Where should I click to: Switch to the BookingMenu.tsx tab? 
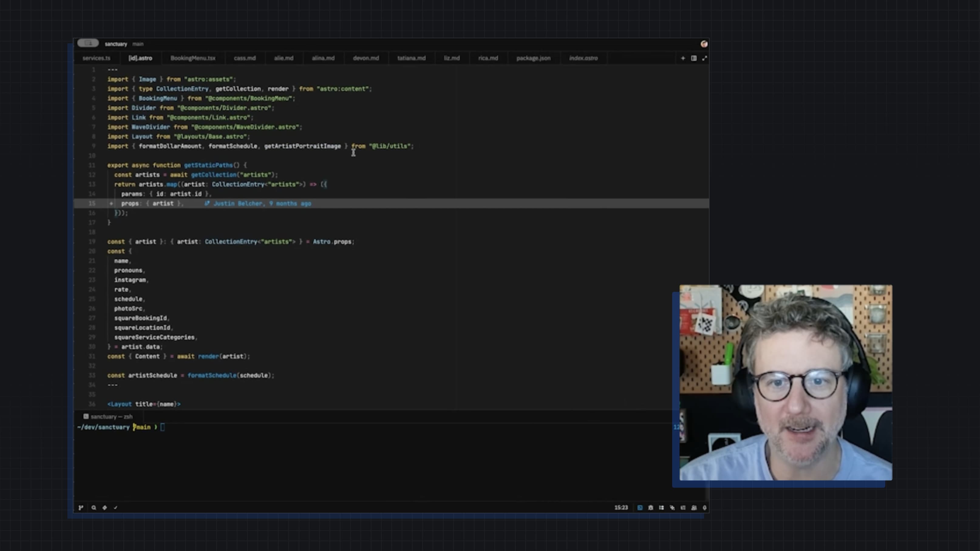tap(192, 58)
